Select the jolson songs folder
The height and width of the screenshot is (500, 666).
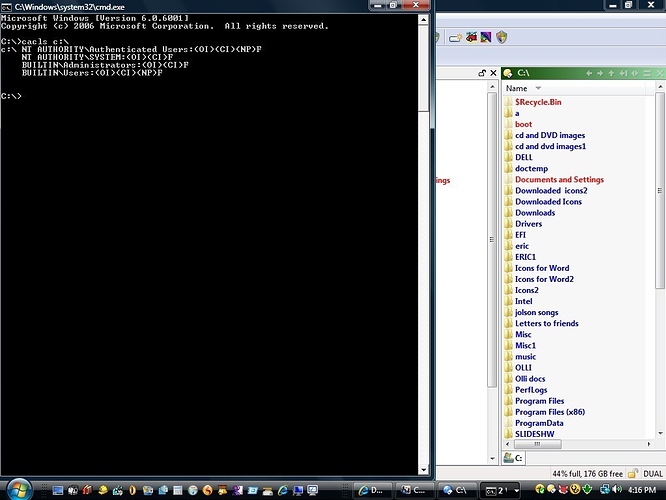point(536,312)
